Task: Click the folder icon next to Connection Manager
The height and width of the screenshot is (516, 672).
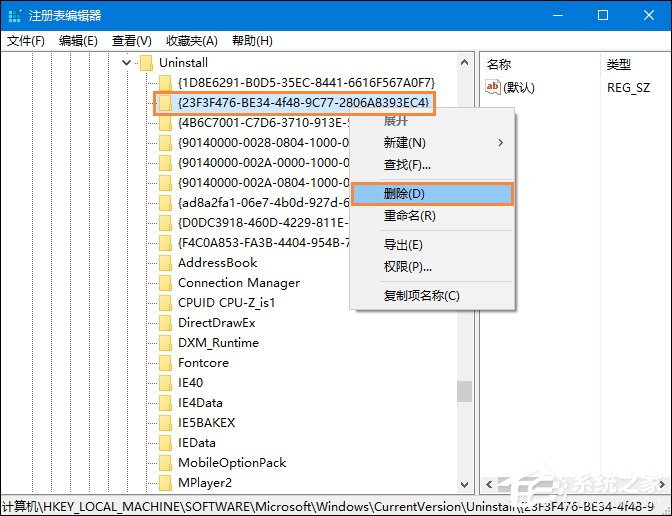Action: (165, 282)
